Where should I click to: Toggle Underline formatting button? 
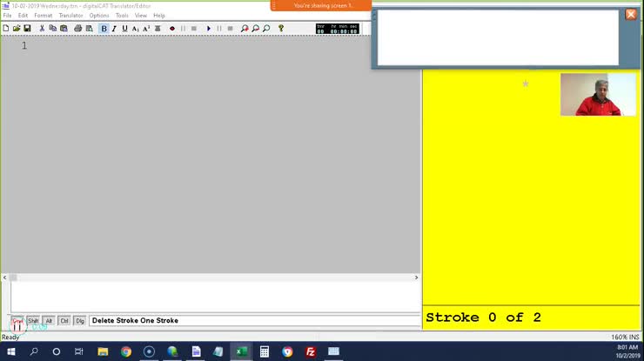(x=124, y=29)
